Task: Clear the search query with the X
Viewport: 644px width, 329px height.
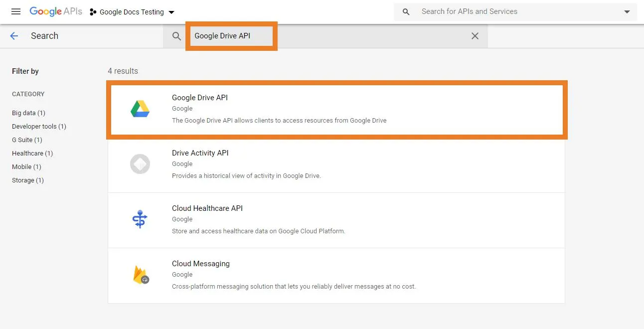Action: pos(475,36)
